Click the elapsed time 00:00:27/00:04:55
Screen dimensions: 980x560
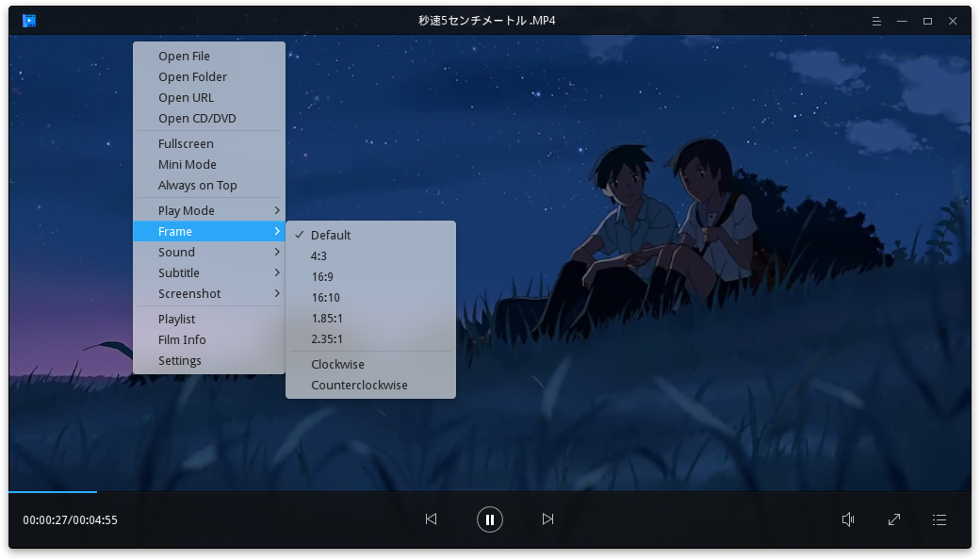click(70, 520)
